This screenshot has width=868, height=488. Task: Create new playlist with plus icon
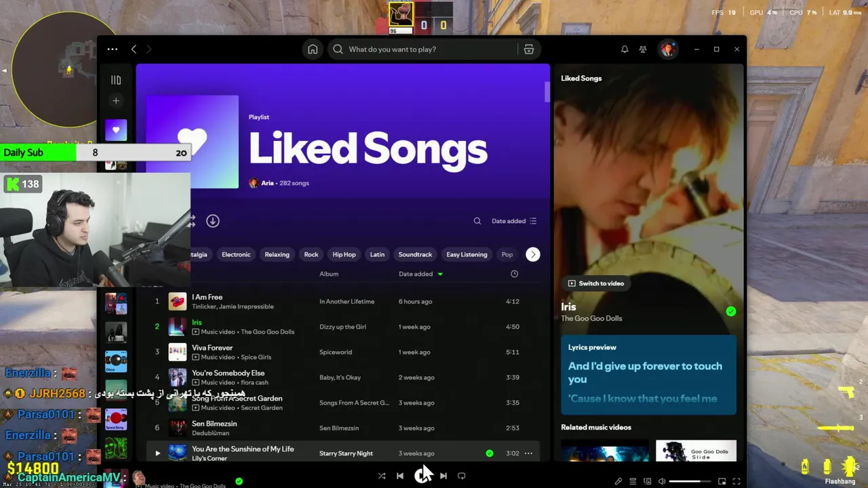point(116,101)
